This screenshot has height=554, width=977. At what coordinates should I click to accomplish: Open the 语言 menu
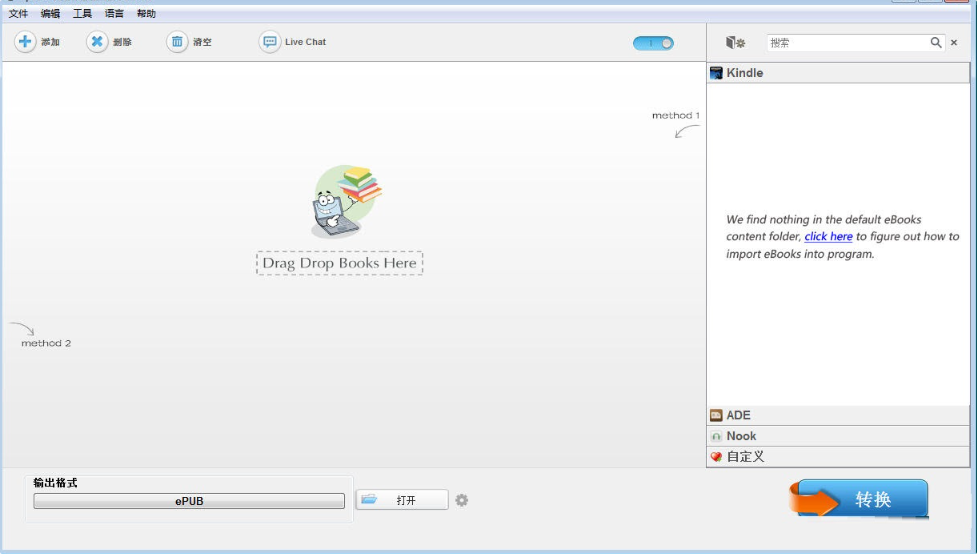(114, 13)
